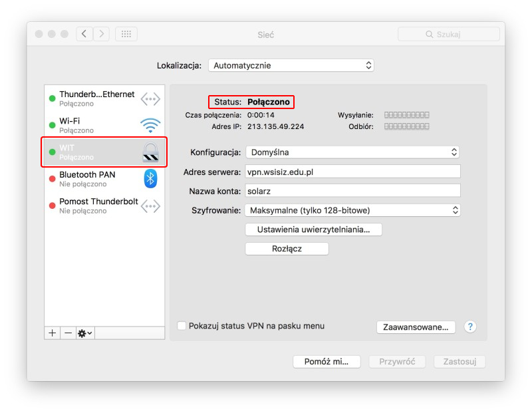532x413 pixels.
Task: Open Ustawienia uwierzytelniania settings
Action: tap(313, 229)
